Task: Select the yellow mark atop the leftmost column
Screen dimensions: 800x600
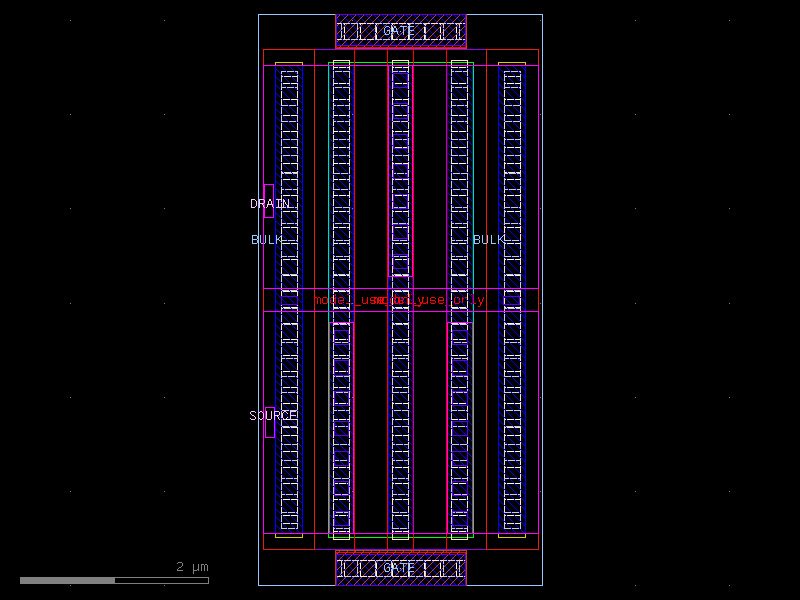Action: (287, 62)
